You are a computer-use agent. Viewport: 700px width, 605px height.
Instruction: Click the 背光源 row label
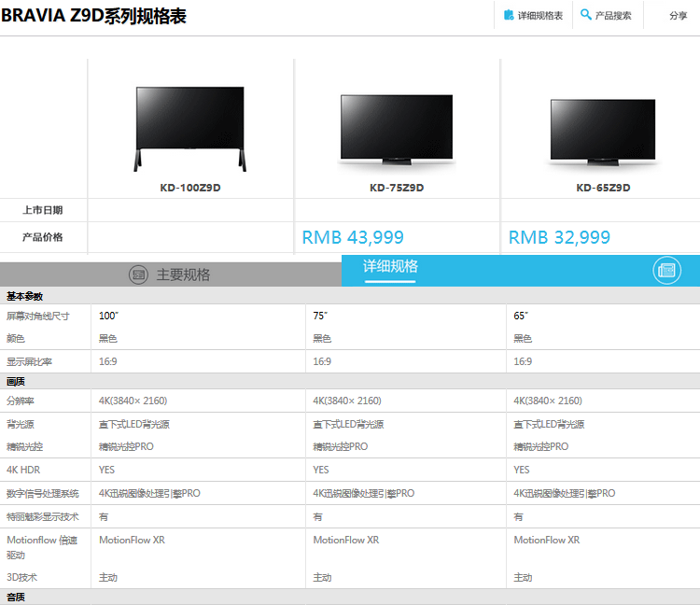click(x=21, y=424)
